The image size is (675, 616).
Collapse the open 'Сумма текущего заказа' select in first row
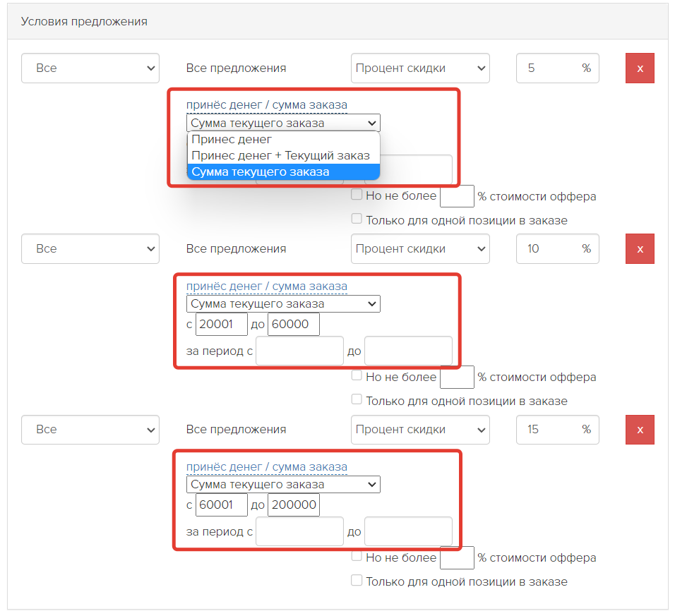(x=283, y=123)
